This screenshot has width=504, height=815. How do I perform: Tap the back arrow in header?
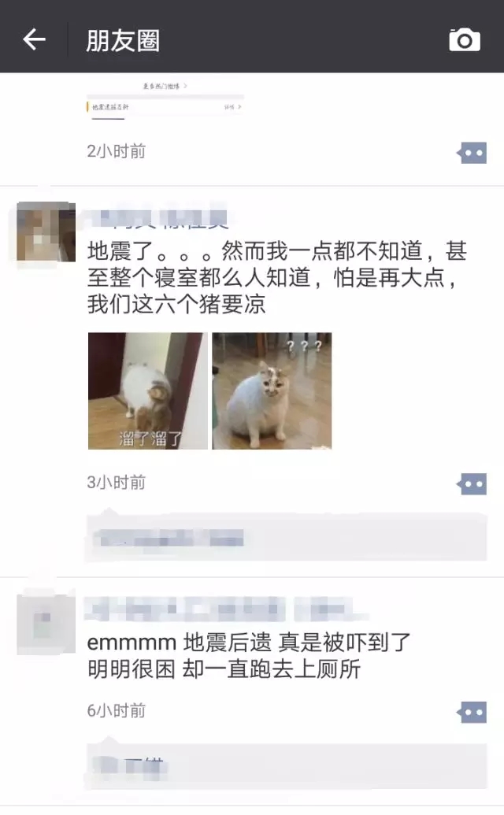[35, 39]
